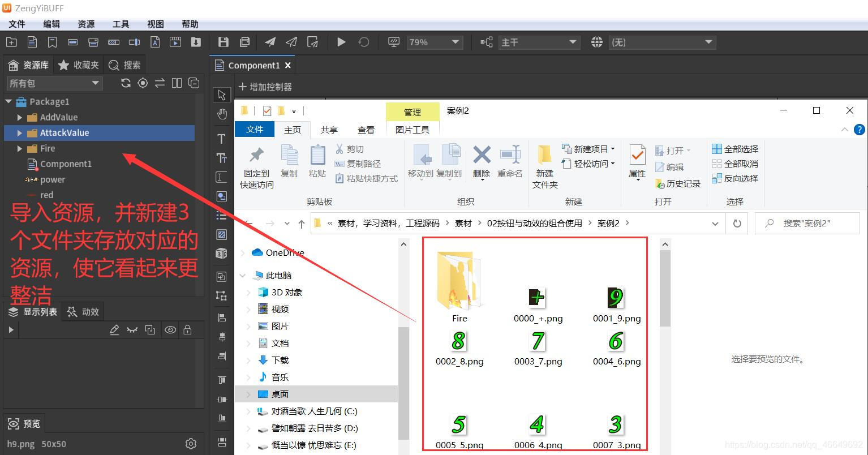This screenshot has height=455, width=868.
Task: Expand the AddValue folder
Action: click(x=20, y=117)
